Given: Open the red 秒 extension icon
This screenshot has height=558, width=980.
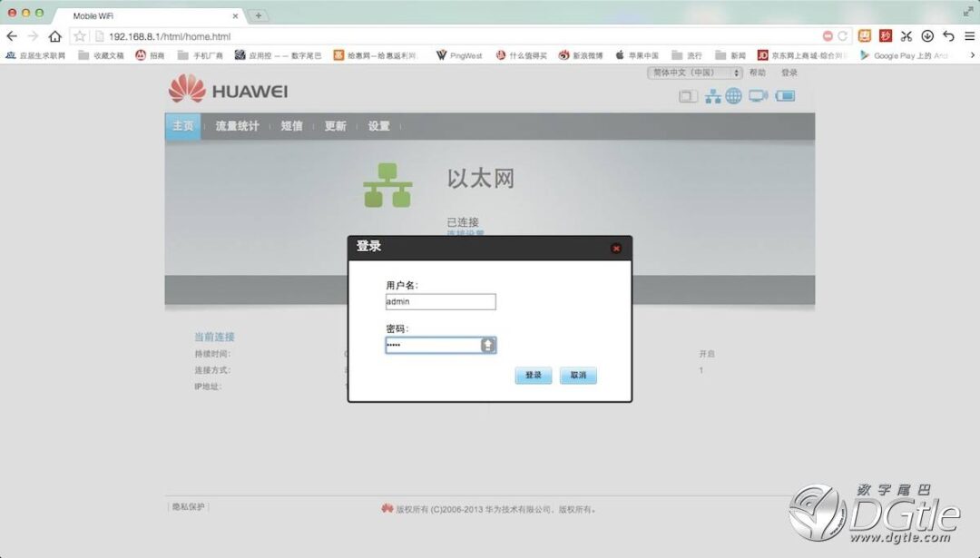Looking at the screenshot, I should 885,35.
